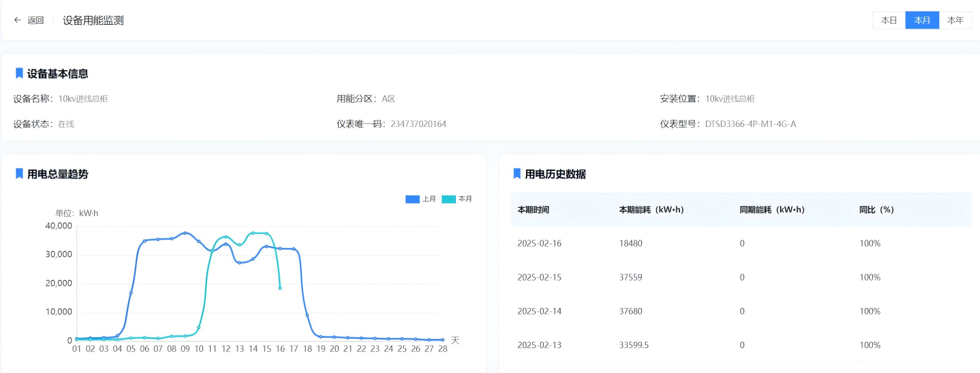Click bookmark icon beside 用电总量趋势 heading
The height and width of the screenshot is (373, 980).
19,173
